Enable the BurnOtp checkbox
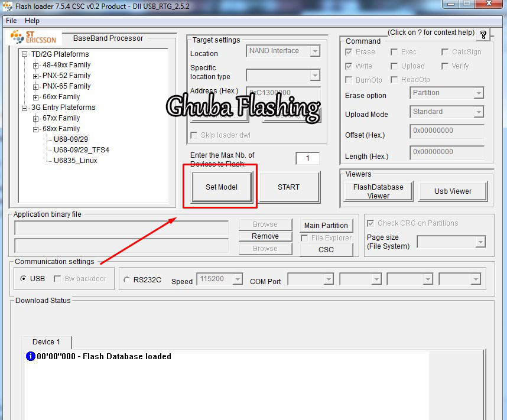The width and height of the screenshot is (507, 420). [349, 80]
